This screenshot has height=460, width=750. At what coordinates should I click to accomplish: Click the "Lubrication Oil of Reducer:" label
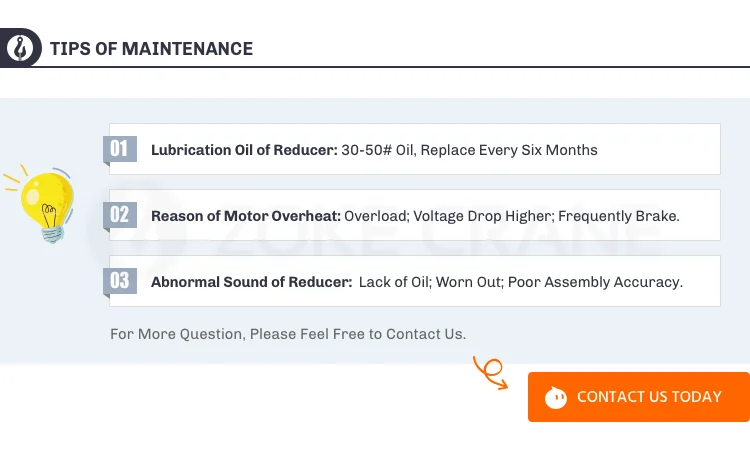pos(244,150)
